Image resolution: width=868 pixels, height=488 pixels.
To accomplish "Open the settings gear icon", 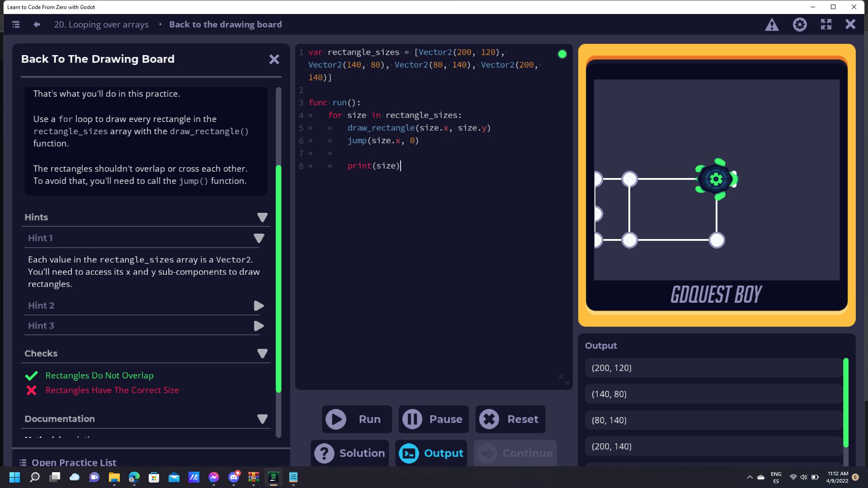I will (799, 24).
